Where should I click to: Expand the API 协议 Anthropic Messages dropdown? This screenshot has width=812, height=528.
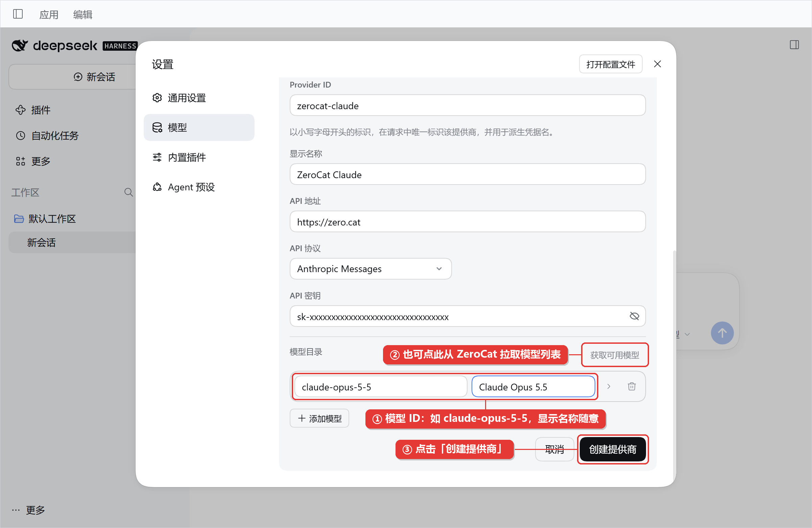(371, 269)
